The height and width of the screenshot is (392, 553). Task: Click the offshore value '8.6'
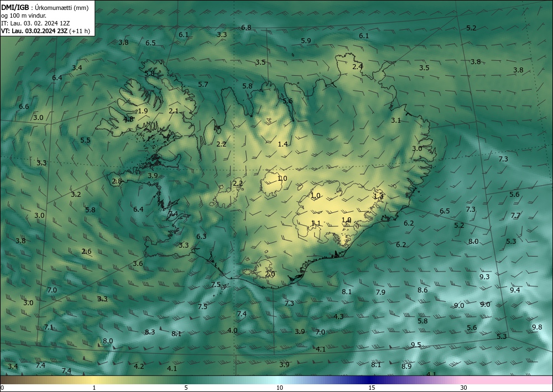point(422,290)
